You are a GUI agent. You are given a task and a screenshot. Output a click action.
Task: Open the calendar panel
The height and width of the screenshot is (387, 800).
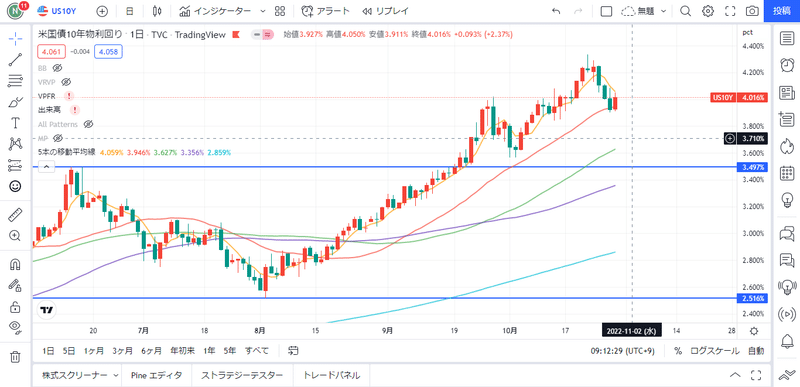tap(787, 173)
